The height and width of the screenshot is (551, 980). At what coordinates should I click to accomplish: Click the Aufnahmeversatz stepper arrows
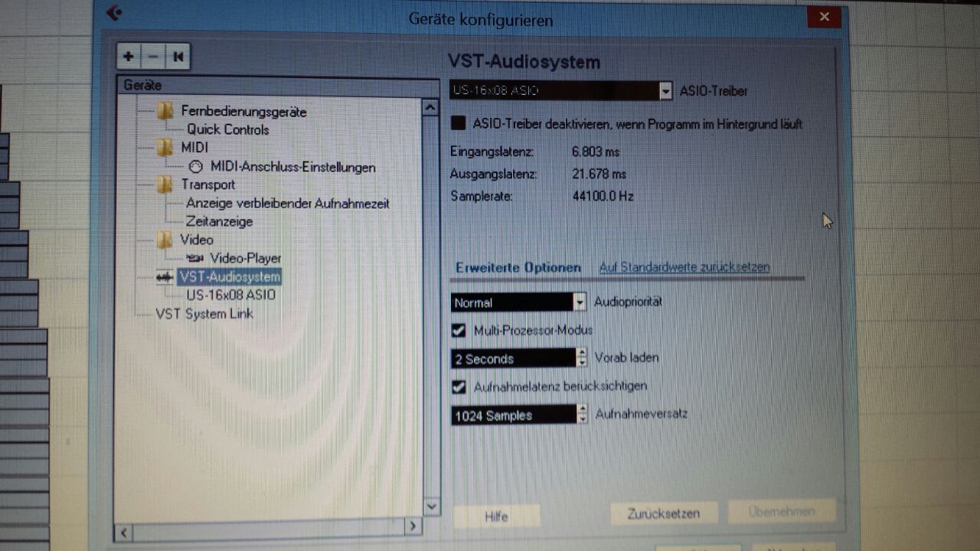click(582, 415)
